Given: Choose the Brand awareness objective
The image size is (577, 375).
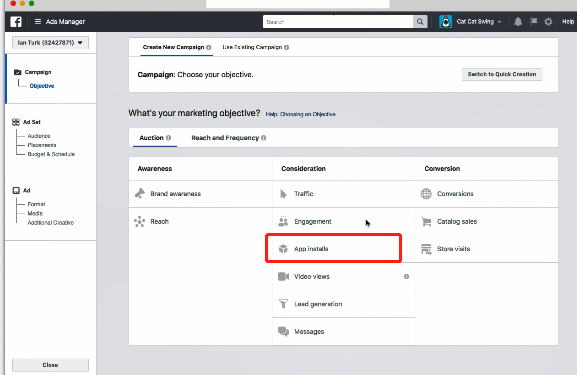Looking at the screenshot, I should tap(201, 194).
